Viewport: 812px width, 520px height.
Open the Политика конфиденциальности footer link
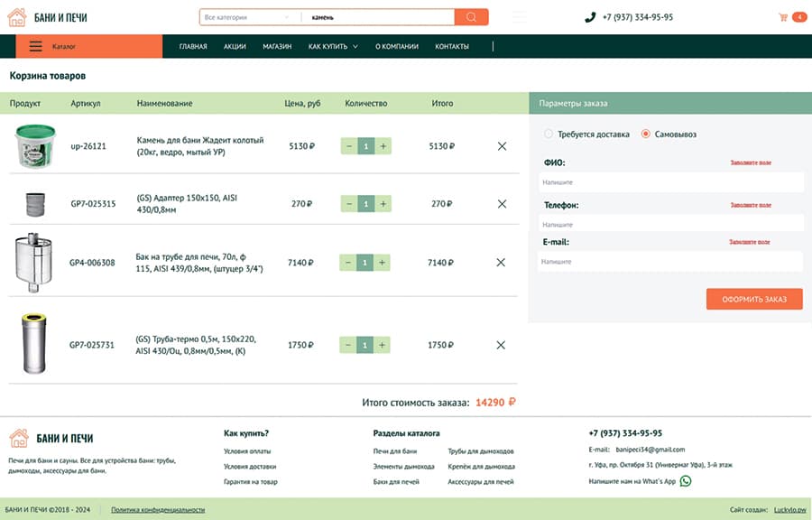pyautogui.click(x=158, y=510)
